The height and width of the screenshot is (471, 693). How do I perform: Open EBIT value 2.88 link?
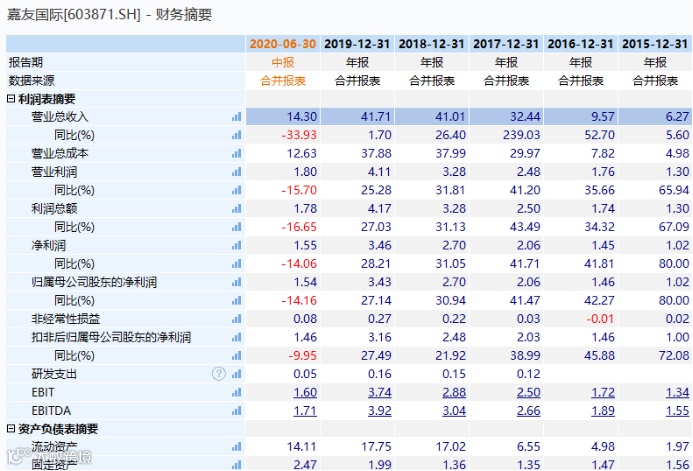click(454, 392)
